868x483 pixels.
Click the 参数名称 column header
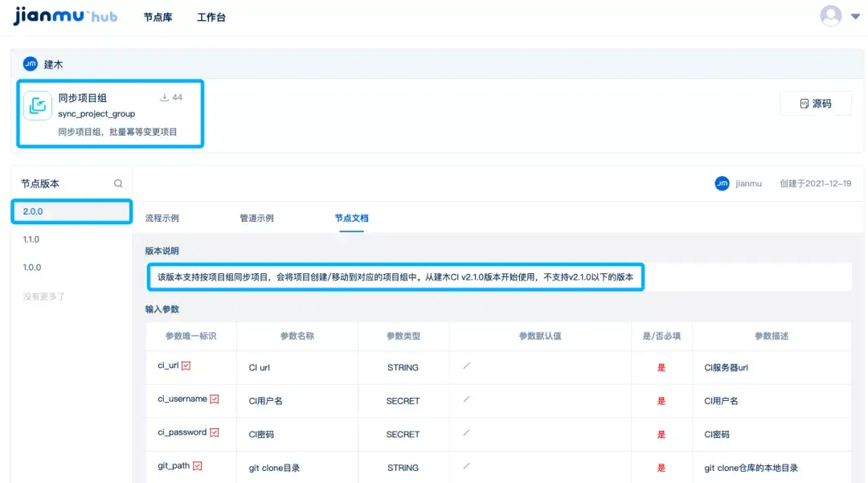click(x=297, y=336)
